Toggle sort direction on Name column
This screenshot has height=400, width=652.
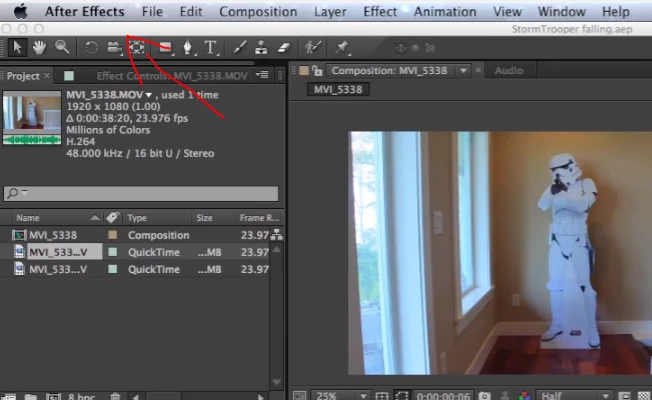click(x=95, y=217)
